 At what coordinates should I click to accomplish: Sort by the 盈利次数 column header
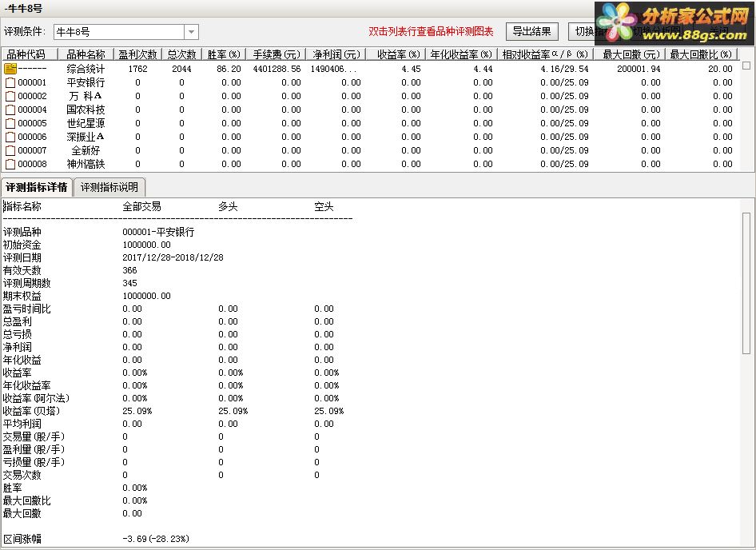click(138, 54)
